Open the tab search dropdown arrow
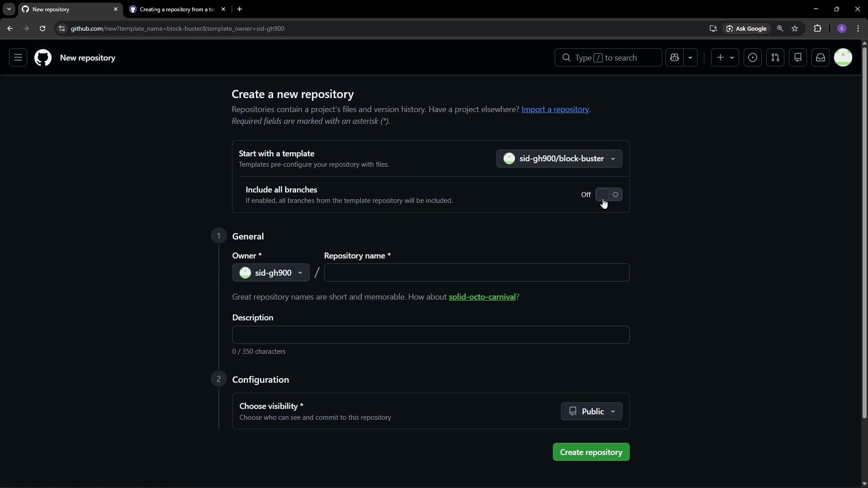 [x=9, y=9]
